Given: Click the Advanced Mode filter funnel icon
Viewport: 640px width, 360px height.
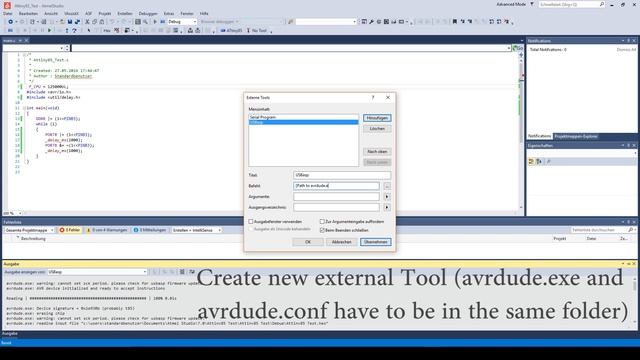Looking at the screenshot, I should 532,4.
